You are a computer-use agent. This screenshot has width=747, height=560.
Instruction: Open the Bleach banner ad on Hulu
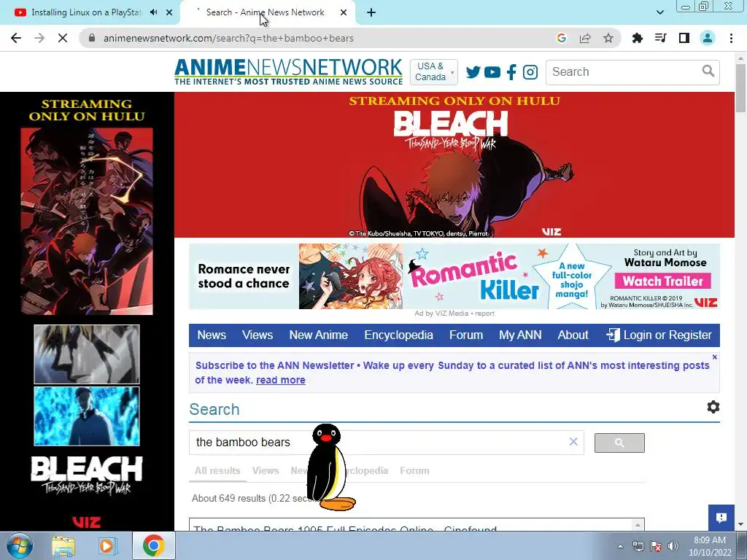[x=454, y=165]
